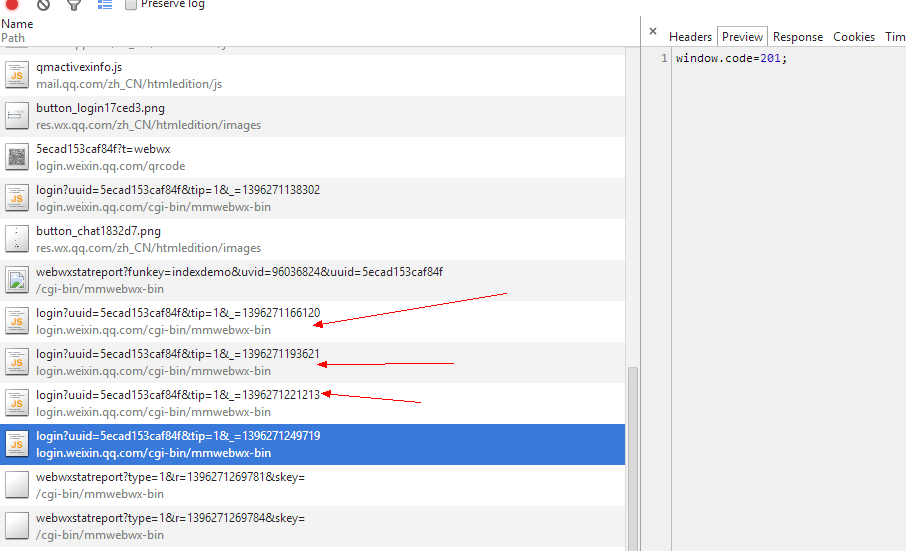Click JS icon of qmactivexinfo.js
This screenshot has width=906, height=551.
(x=17, y=75)
